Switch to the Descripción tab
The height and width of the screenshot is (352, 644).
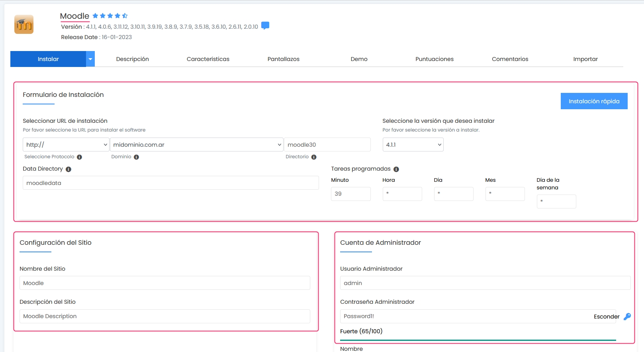(x=132, y=59)
